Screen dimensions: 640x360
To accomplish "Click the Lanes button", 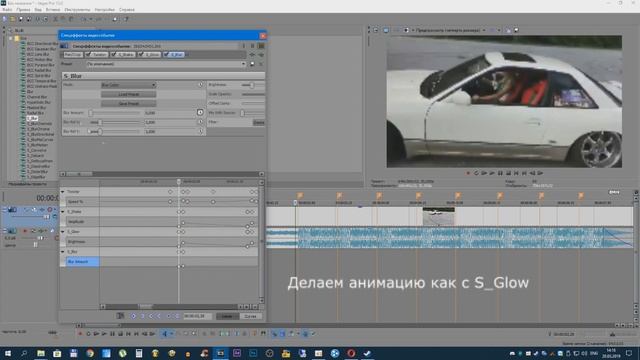I will click(227, 316).
